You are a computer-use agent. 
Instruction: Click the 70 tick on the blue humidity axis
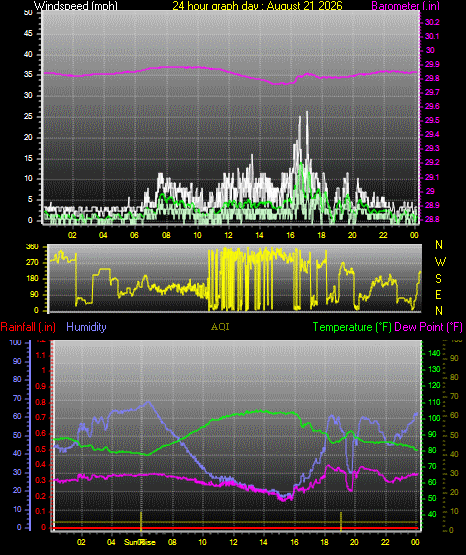[17, 399]
